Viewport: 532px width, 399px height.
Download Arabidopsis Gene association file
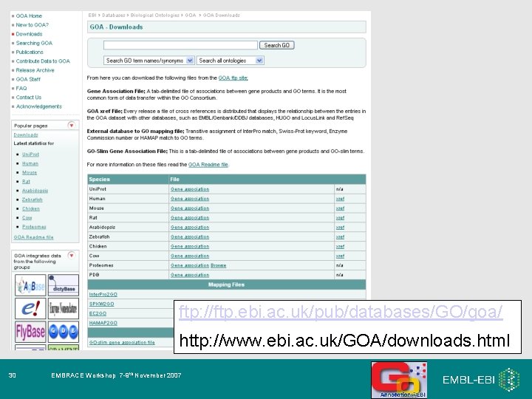click(x=190, y=228)
